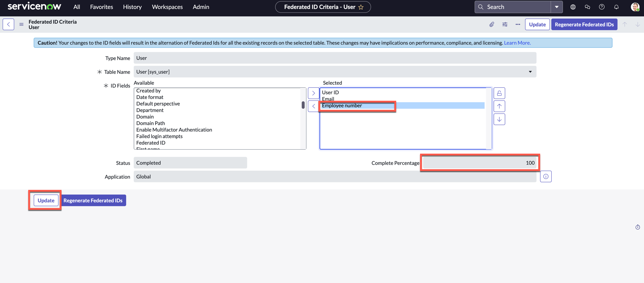Remove selected field with left arrow
The image size is (644, 283).
click(313, 106)
